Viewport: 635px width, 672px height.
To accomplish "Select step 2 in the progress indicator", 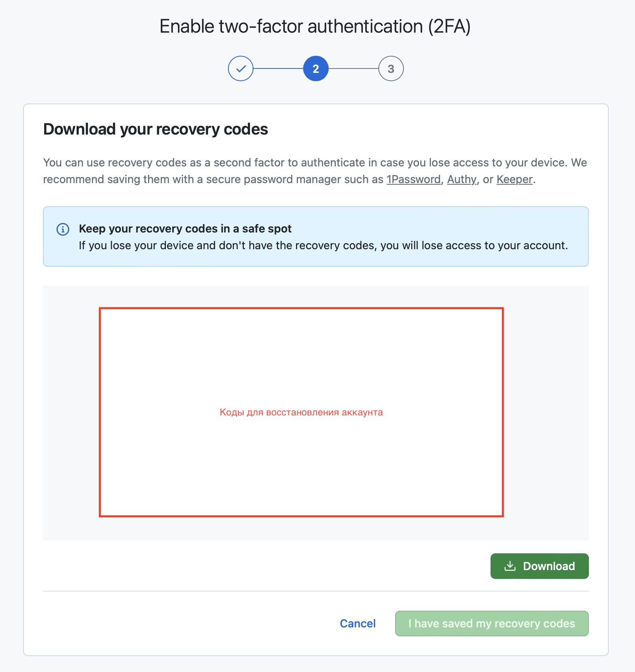I will pos(316,68).
